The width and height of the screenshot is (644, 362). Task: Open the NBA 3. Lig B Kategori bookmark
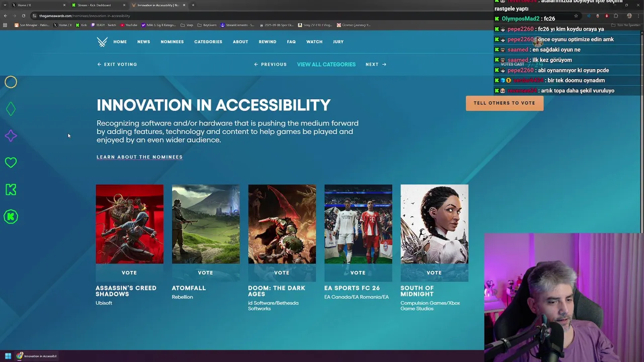[x=159, y=25]
